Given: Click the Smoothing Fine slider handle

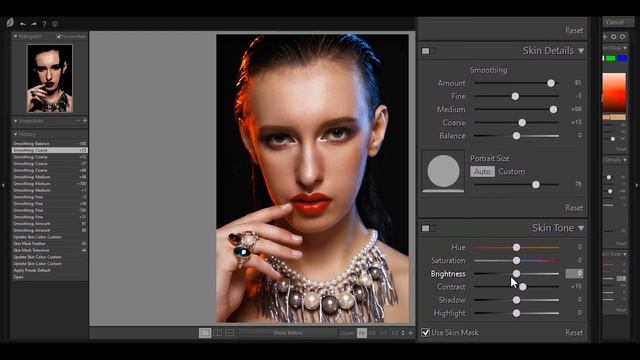Looking at the screenshot, I should click(x=515, y=96).
